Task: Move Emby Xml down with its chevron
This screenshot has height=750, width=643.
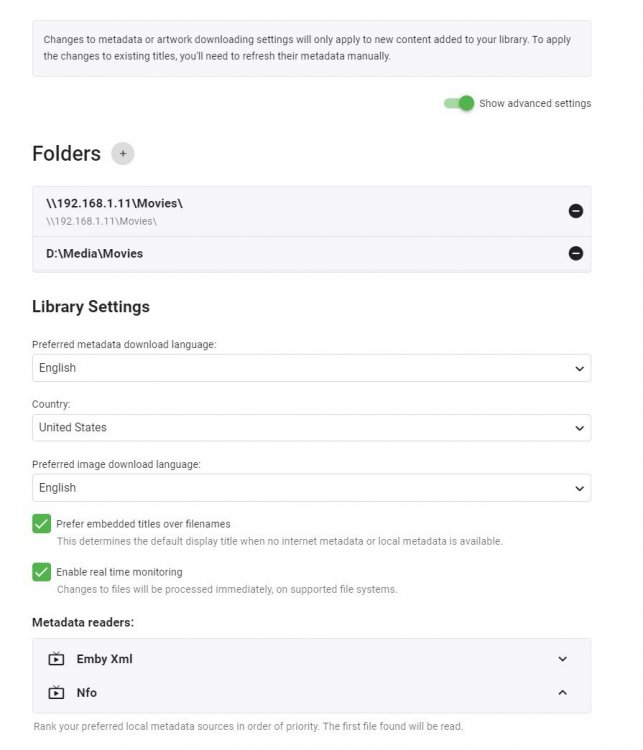Action: [562, 659]
